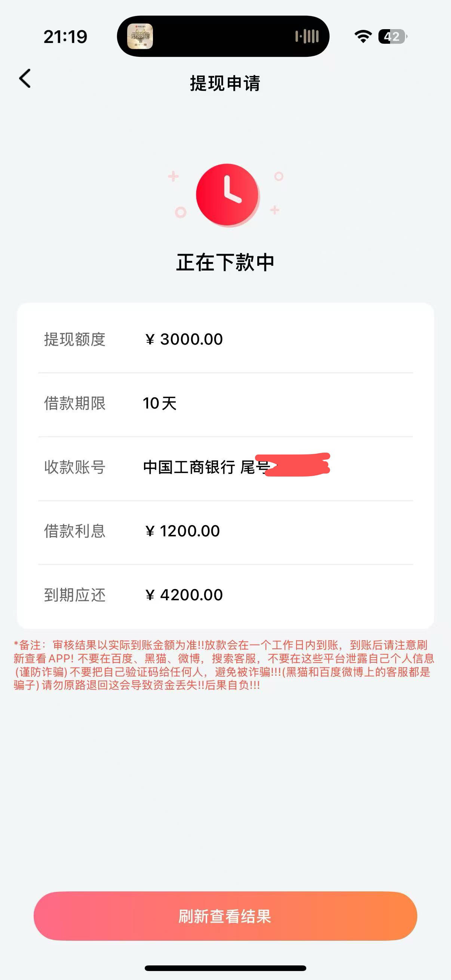The height and width of the screenshot is (980, 451).
Task: Tap the ¥3000.00 withdrawal amount
Action: (184, 339)
